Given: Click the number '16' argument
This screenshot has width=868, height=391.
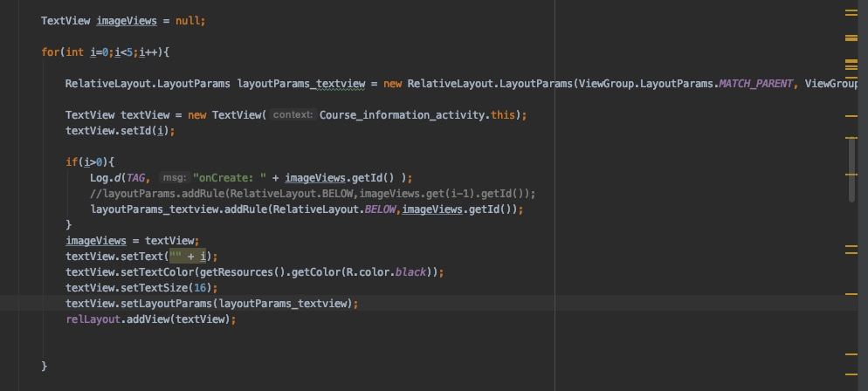Looking at the screenshot, I should (x=200, y=288).
